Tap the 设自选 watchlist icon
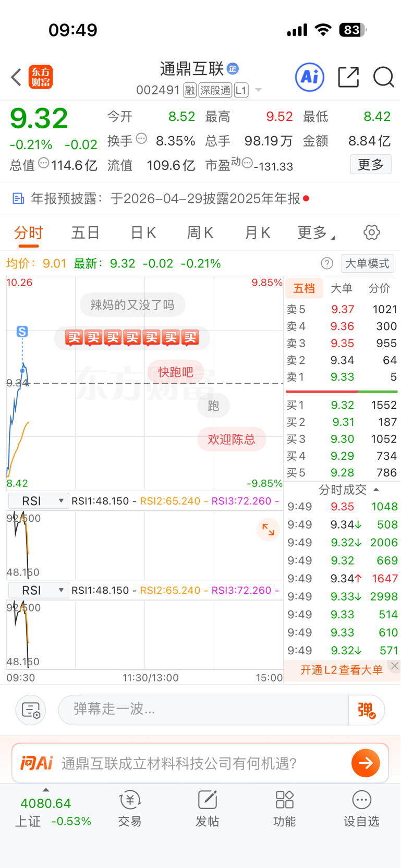Viewport: 401px width, 868px height. [361, 809]
